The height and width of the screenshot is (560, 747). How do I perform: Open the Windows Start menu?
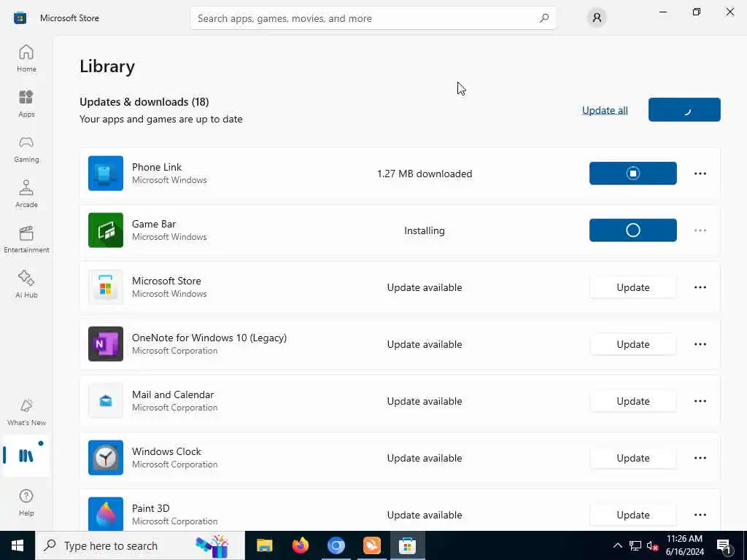pos(18,545)
